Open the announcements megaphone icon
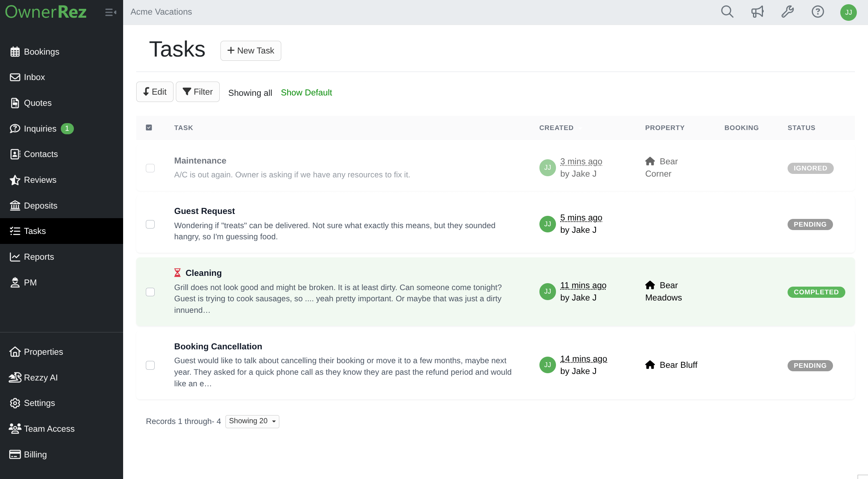The height and width of the screenshot is (479, 868). tap(757, 12)
